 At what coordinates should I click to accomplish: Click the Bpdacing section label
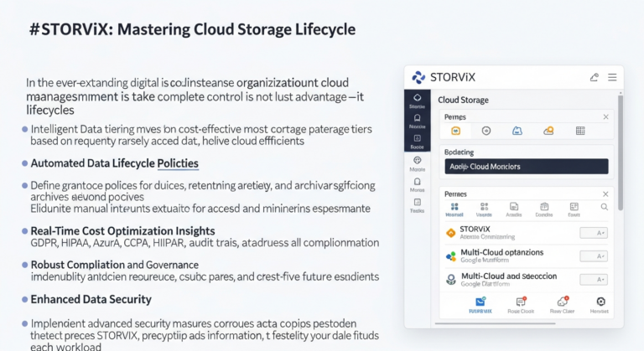pos(460,152)
